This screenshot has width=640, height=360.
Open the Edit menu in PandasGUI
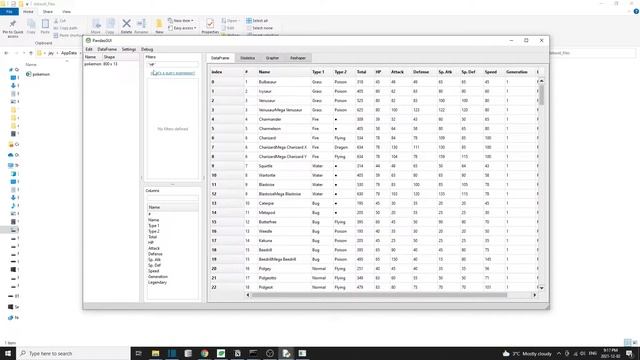(x=89, y=49)
